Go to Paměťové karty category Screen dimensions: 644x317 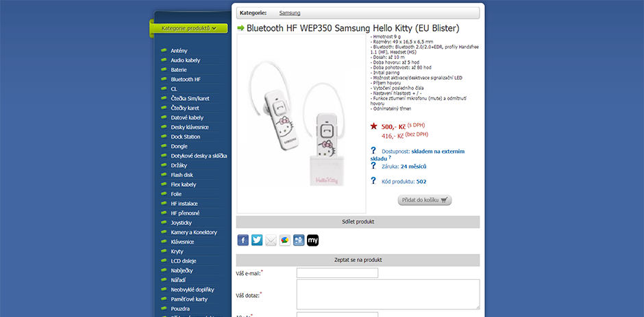point(189,299)
